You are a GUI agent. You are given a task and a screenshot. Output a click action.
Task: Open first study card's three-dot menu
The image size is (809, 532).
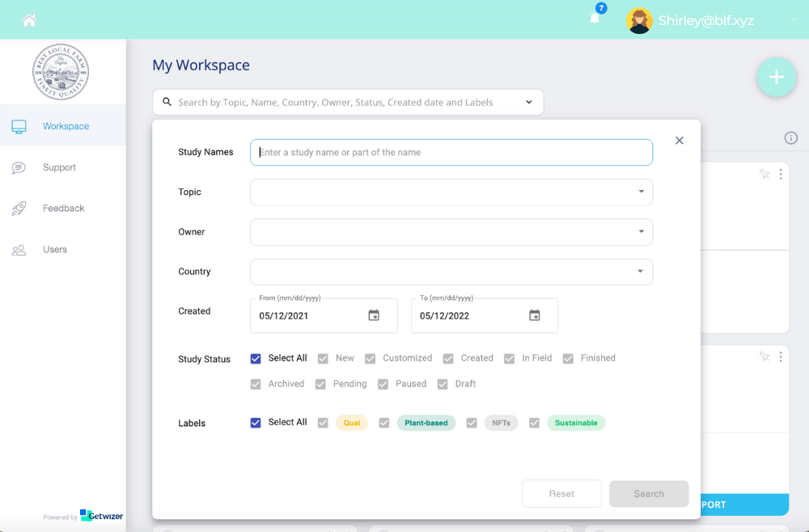pos(781,175)
